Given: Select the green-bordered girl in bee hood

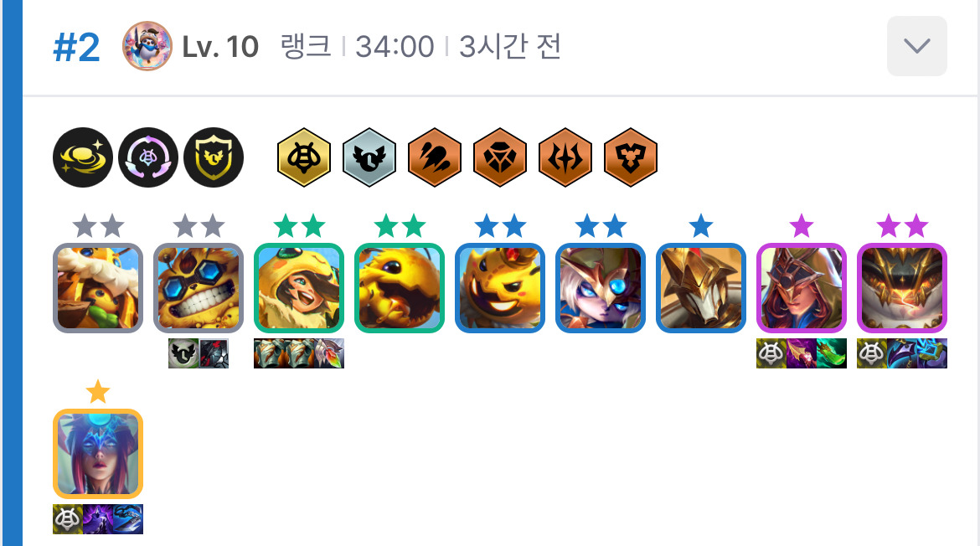Looking at the screenshot, I should pos(299,288).
